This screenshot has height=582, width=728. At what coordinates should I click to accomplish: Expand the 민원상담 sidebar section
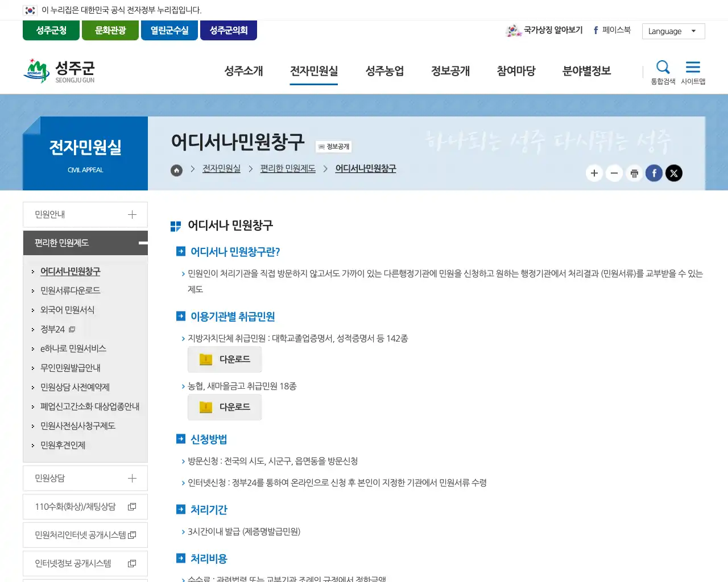(x=85, y=479)
